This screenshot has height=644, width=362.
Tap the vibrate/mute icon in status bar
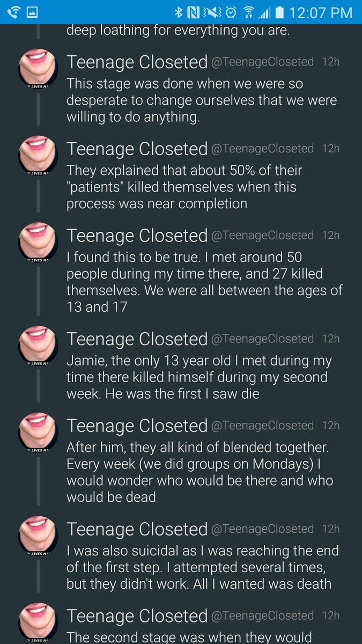211,11
